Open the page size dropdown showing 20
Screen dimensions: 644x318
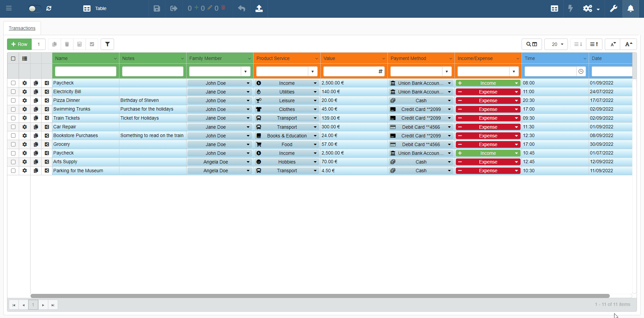pos(556,44)
